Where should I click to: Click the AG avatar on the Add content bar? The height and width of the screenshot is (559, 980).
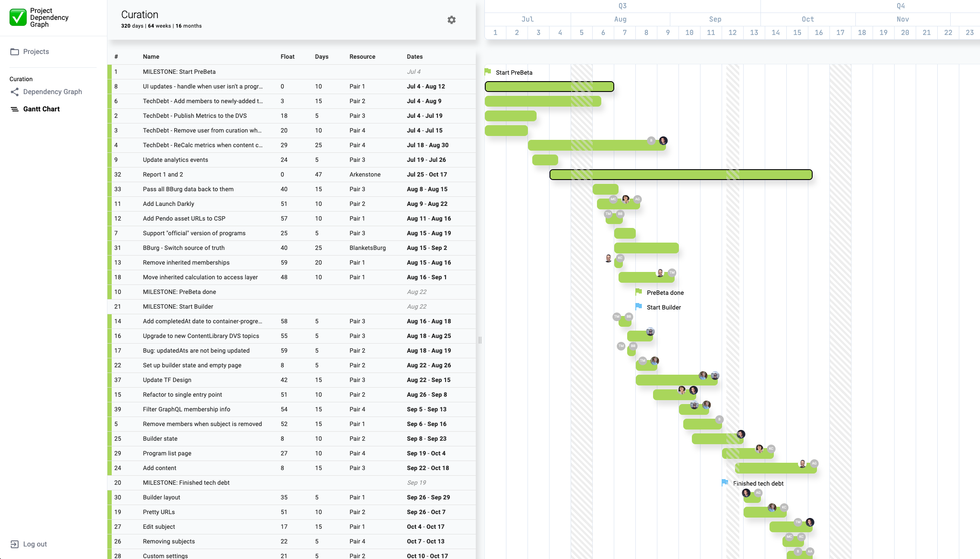click(x=814, y=463)
